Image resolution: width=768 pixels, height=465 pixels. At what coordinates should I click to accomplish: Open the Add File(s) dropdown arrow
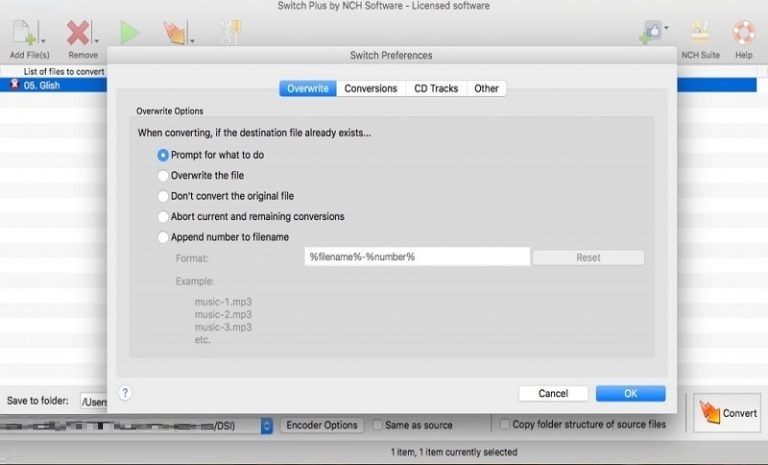(43, 41)
